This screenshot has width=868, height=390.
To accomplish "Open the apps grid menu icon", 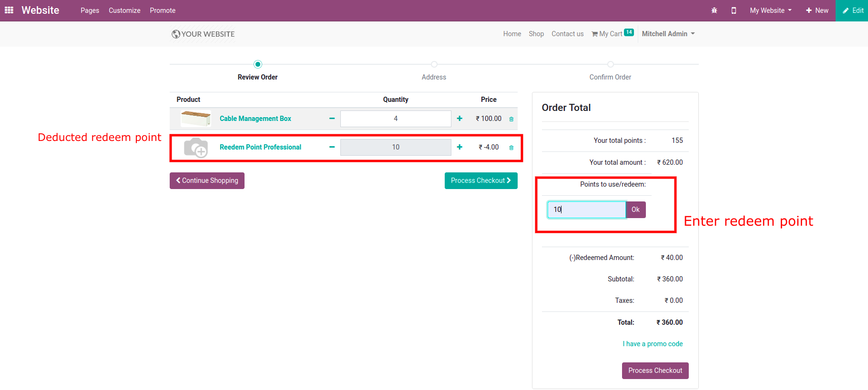I will click(9, 10).
